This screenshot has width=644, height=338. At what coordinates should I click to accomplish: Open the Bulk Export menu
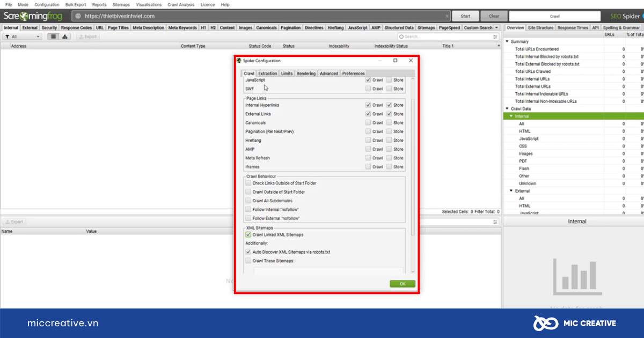click(76, 4)
